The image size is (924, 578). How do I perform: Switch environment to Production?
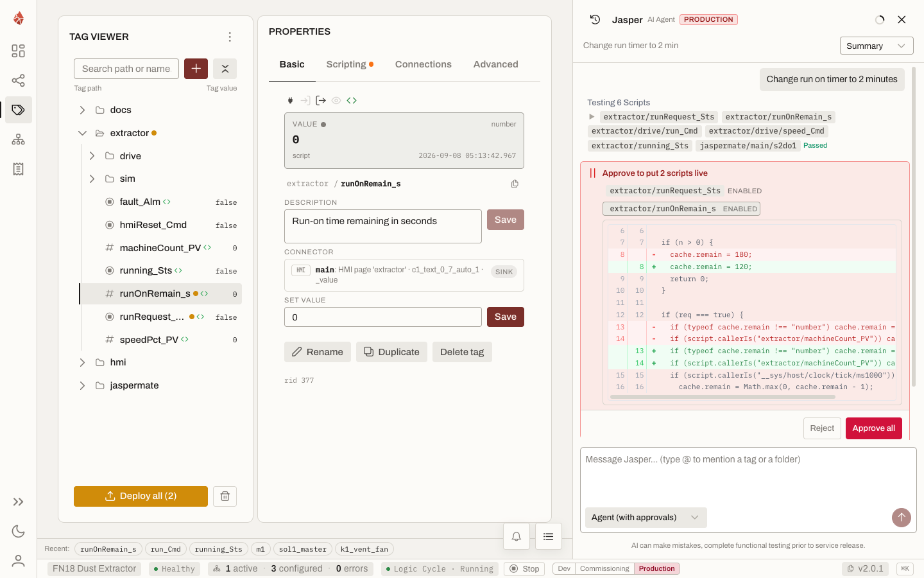pos(656,569)
